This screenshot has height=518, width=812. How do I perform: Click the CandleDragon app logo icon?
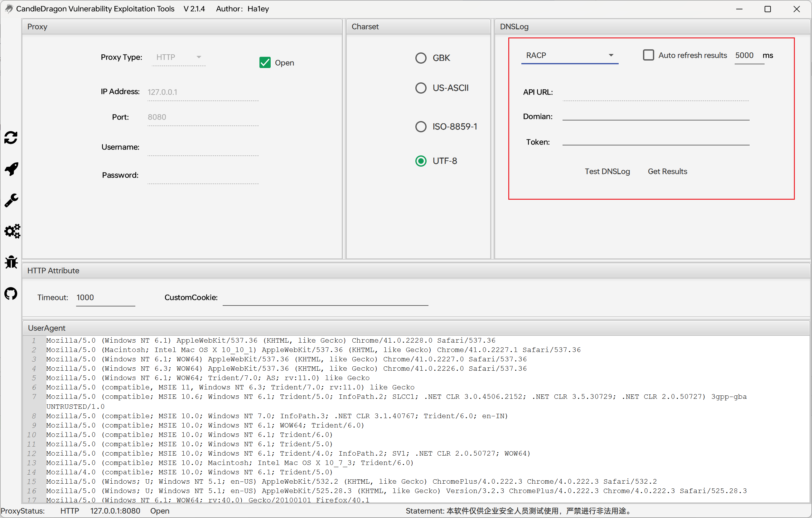[x=9, y=8]
